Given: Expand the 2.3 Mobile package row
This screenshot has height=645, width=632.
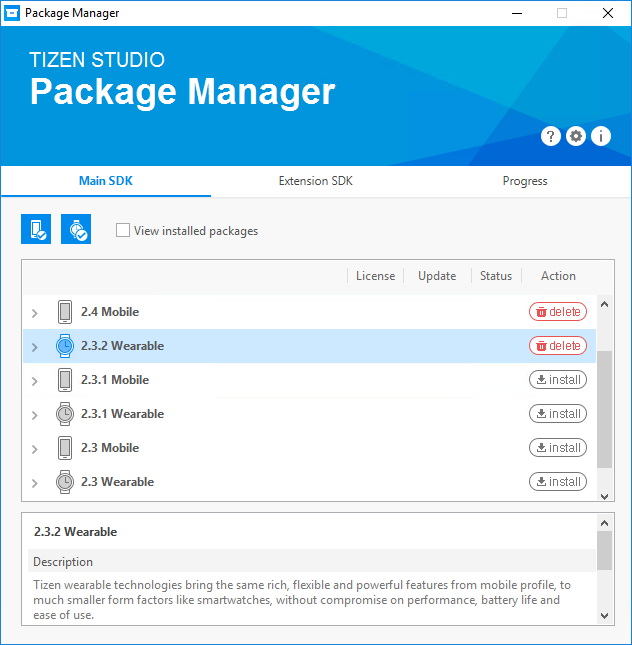Looking at the screenshot, I should (x=35, y=449).
